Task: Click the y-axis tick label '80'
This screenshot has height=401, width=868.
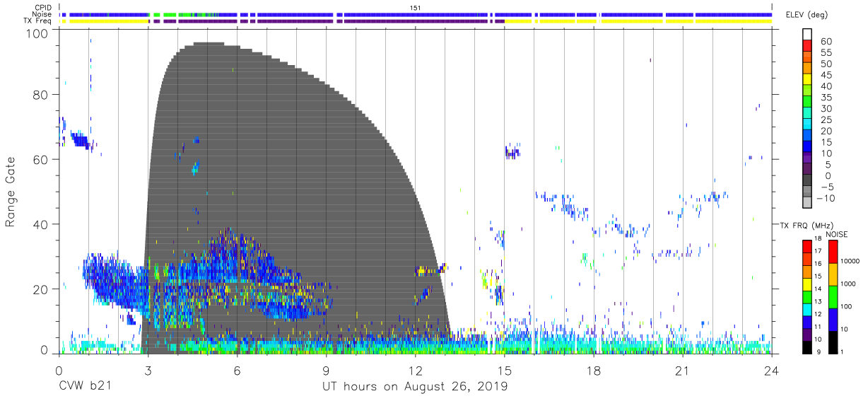Action: tap(42, 95)
